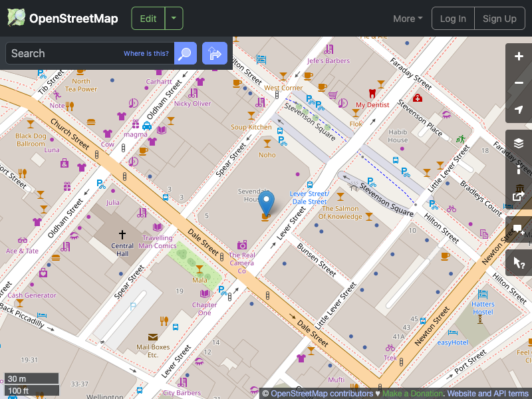Click the share map icon
Image resolution: width=532 pixels, height=399 pixels.
(519, 196)
